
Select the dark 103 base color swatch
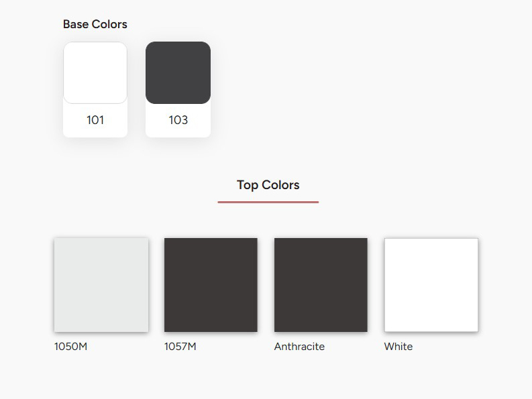(178, 73)
